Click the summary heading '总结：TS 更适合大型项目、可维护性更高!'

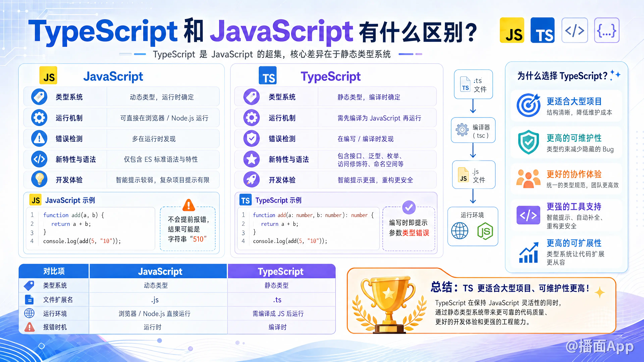pos(510,287)
